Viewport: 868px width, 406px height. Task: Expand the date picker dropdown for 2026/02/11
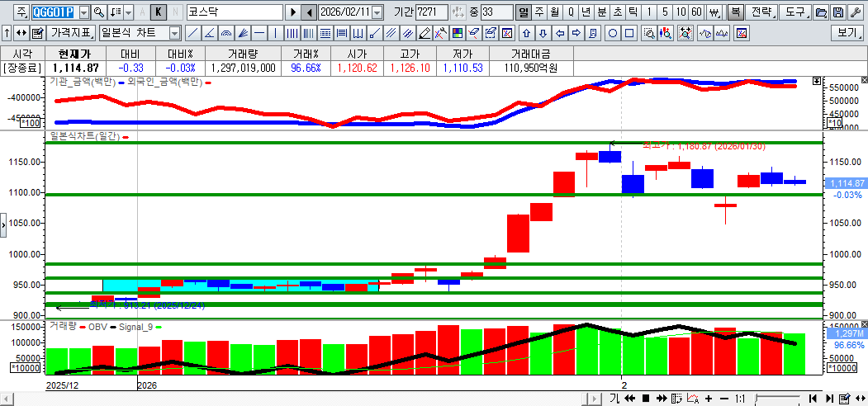coord(377,12)
